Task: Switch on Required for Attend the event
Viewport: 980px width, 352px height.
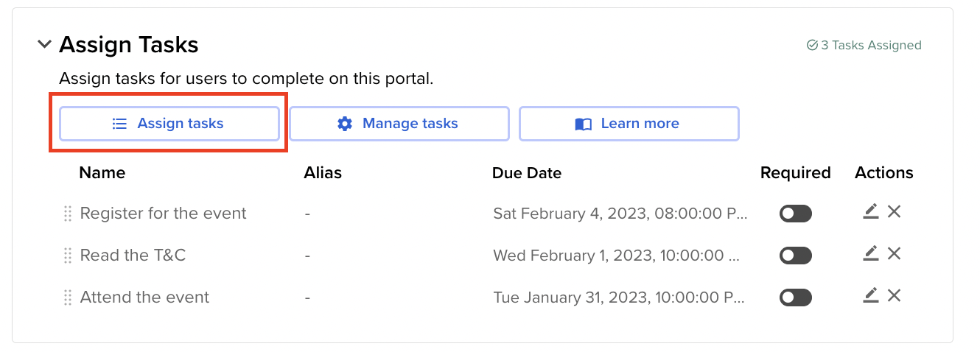Action: pyautogui.click(x=795, y=298)
